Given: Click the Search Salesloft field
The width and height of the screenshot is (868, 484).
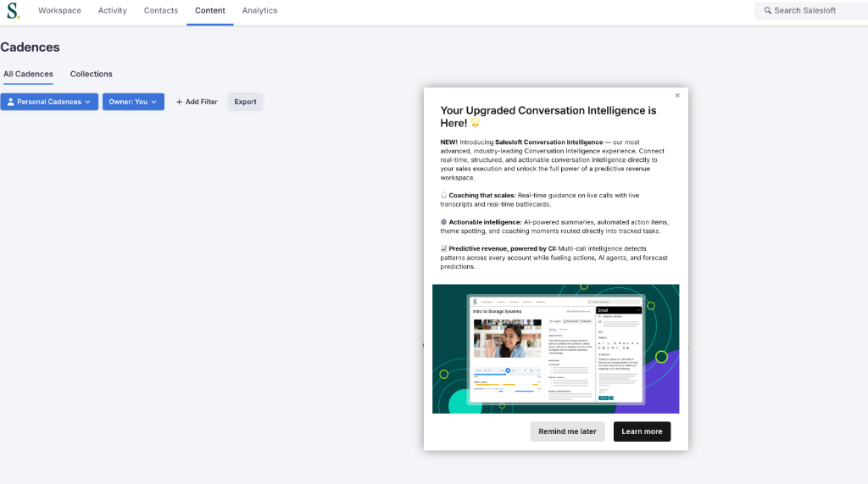Looking at the screenshot, I should [x=811, y=10].
